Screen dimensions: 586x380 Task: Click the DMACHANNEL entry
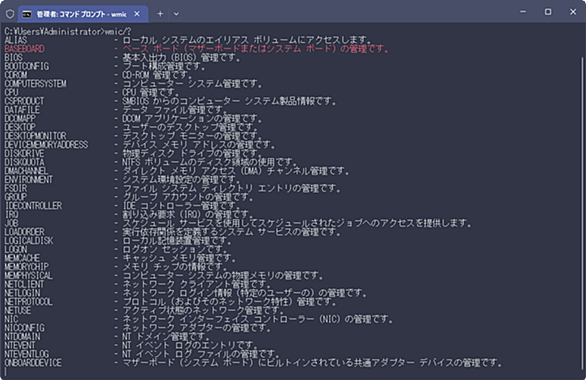pyautogui.click(x=27, y=171)
